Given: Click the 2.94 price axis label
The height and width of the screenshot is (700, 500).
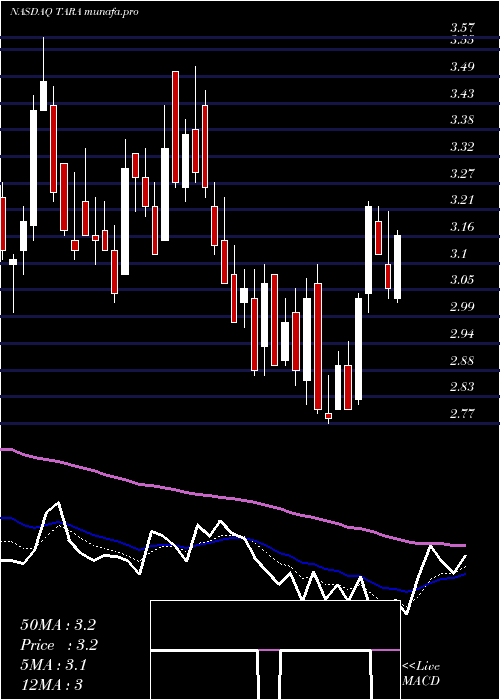Looking at the screenshot, I should (462, 333).
